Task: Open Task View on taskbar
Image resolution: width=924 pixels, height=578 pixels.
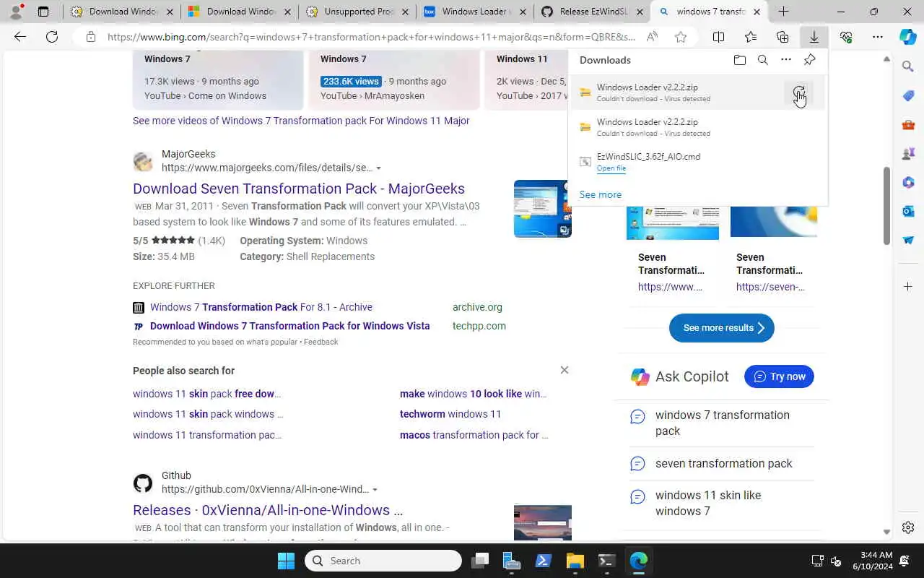Action: point(481,561)
